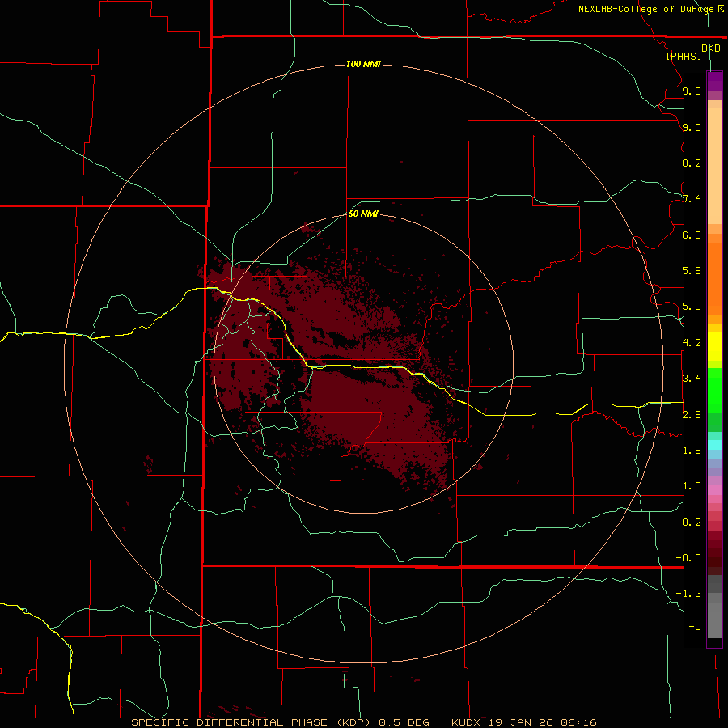
Task: Click the 7.4 value on color scale
Action: (x=692, y=199)
